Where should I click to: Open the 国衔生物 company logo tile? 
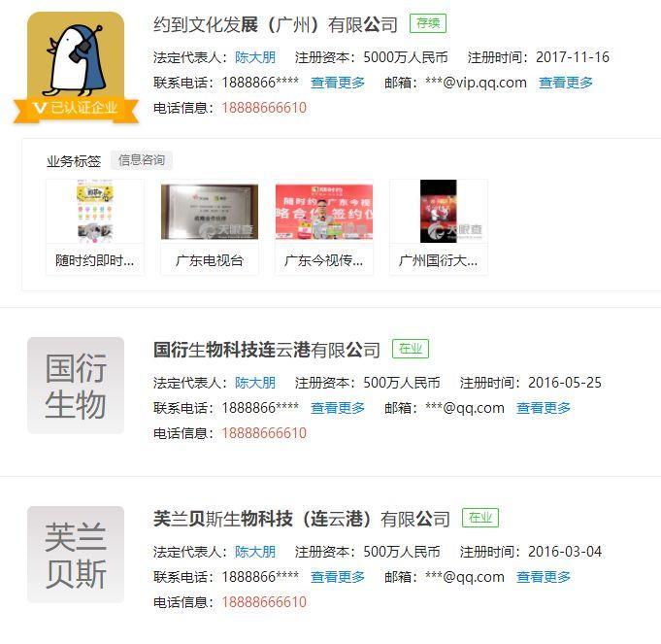point(76,386)
